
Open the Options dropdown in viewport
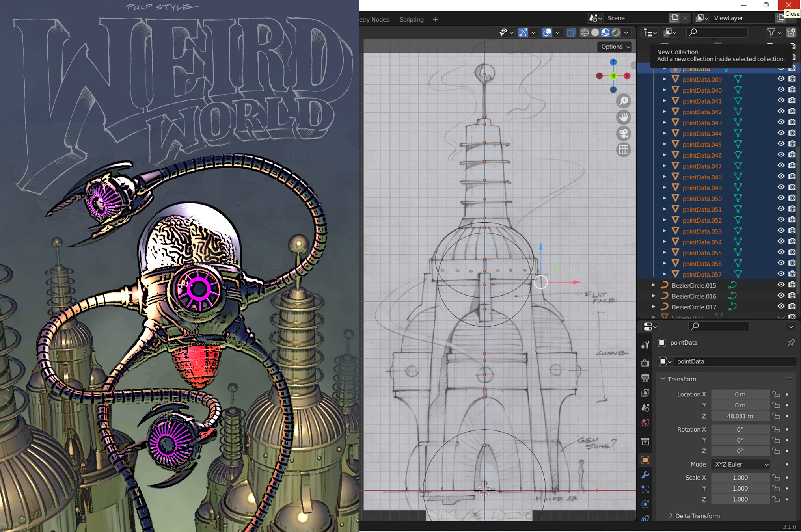[615, 47]
